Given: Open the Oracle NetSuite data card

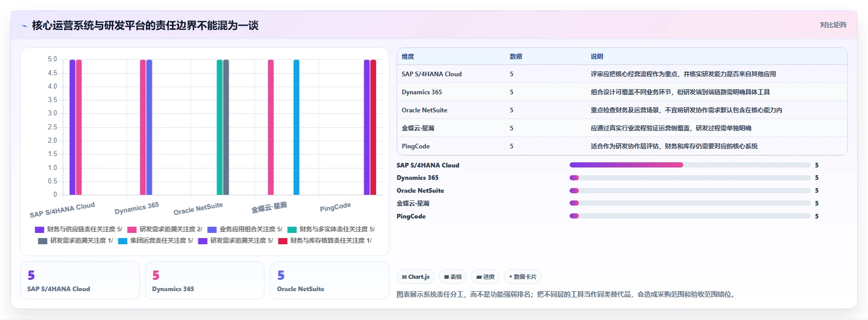Looking at the screenshot, I should click(x=329, y=280).
